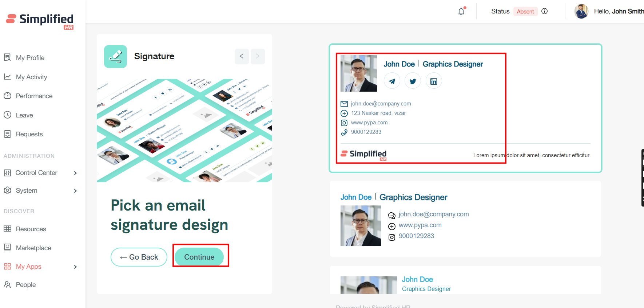Click the notification bell icon
644x308 pixels.
coord(461,11)
